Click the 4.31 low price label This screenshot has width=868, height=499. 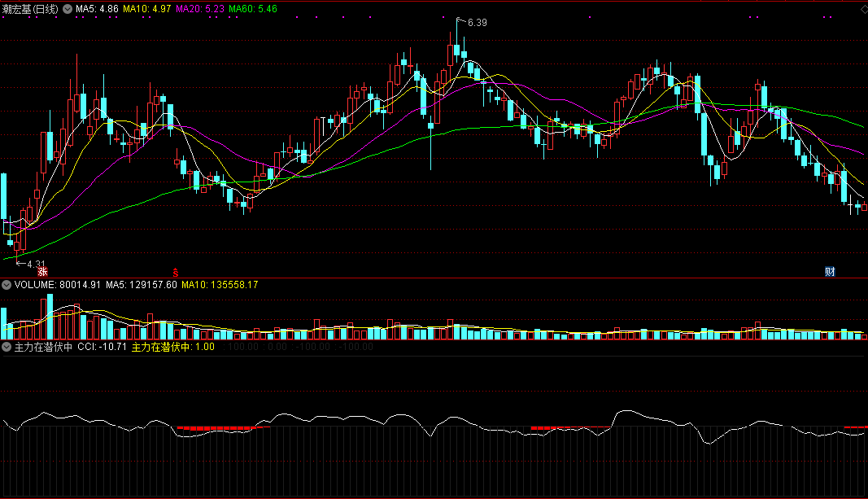coord(36,265)
